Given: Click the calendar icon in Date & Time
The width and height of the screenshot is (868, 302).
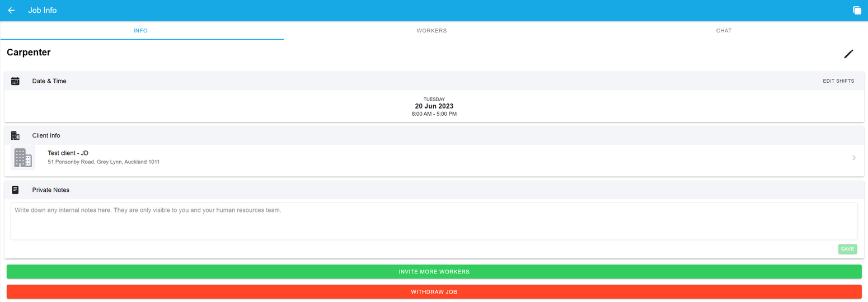Looking at the screenshot, I should click(x=15, y=81).
